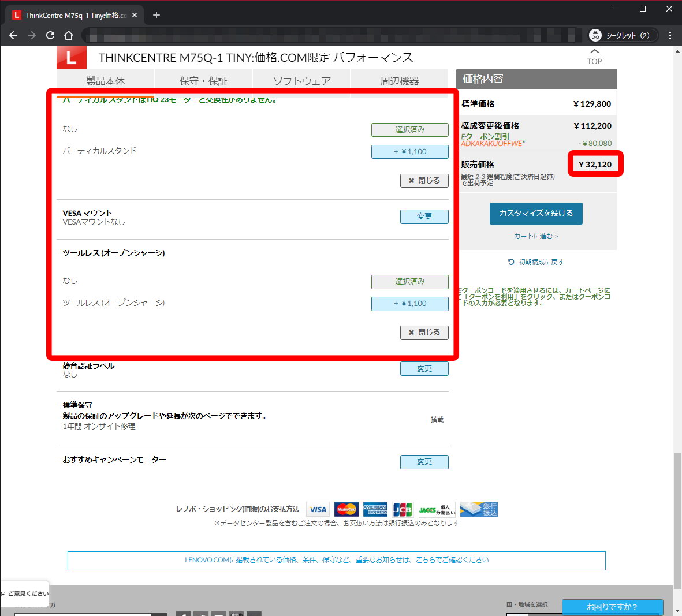The width and height of the screenshot is (682, 616).
Task: Select the ThinkCentre M75q-1 Tiny browser tab
Action: coord(75,15)
